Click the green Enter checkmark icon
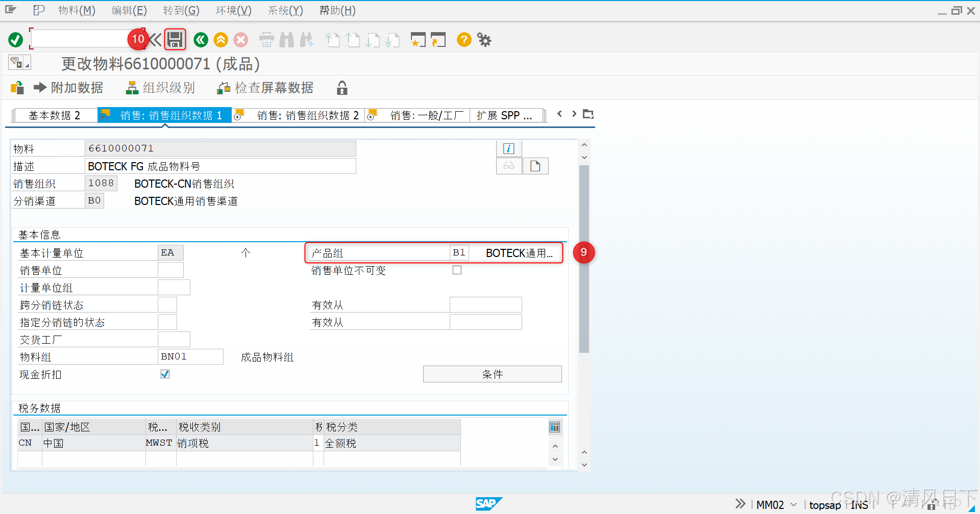This screenshot has height=514, width=980. click(x=16, y=40)
